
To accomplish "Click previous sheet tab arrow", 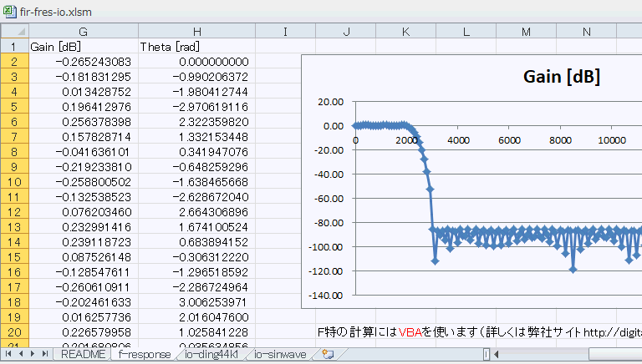I will pyautogui.click(x=20, y=354).
